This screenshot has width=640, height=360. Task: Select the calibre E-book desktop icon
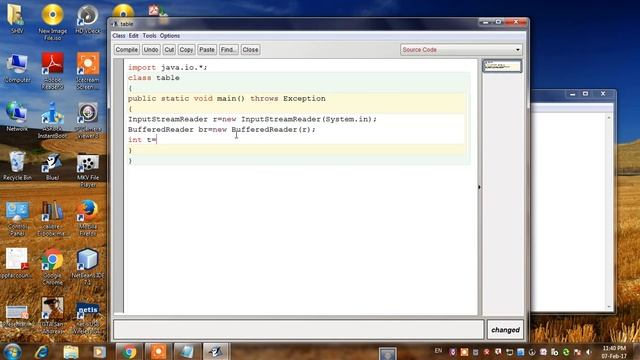point(52,218)
